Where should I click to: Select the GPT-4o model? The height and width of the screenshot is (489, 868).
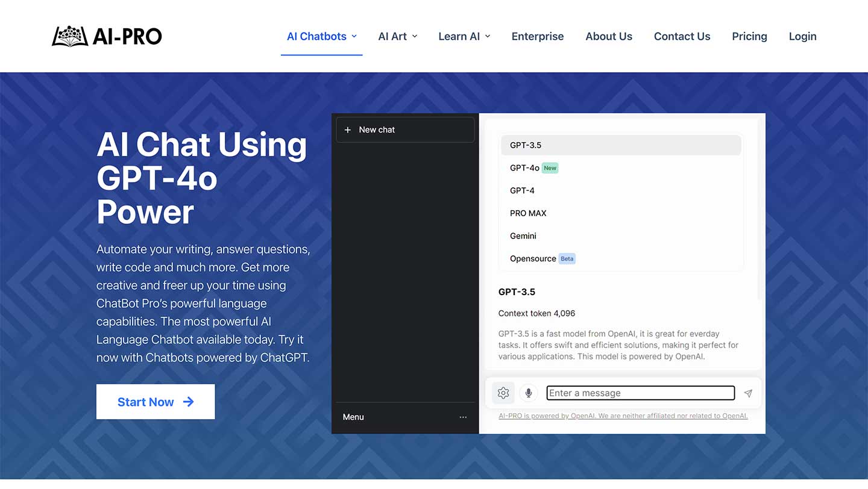click(621, 168)
